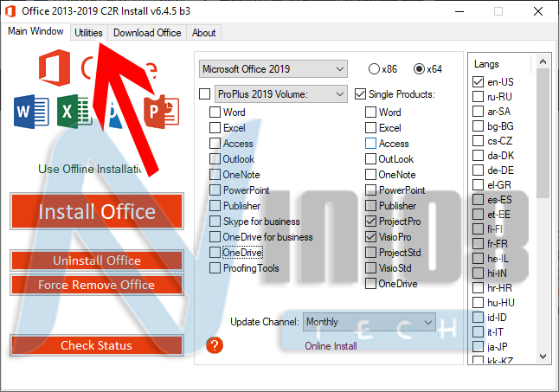Click Langs list scroll up arrow
This screenshot has width=559, height=392.
pyautogui.click(x=543, y=62)
